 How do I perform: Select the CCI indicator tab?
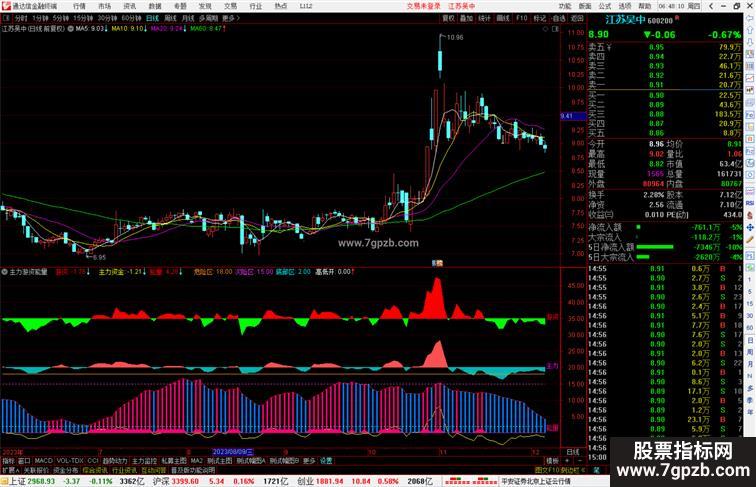pos(93,461)
